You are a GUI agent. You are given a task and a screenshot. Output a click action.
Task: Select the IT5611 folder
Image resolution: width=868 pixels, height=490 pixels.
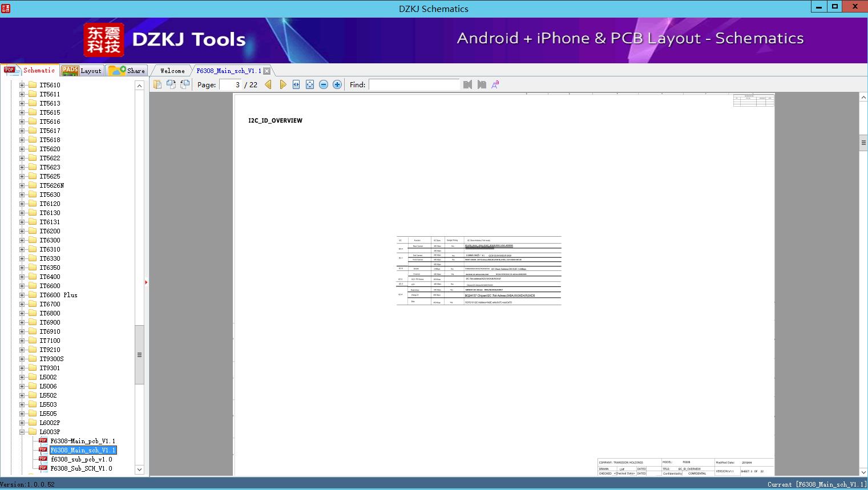(x=50, y=94)
